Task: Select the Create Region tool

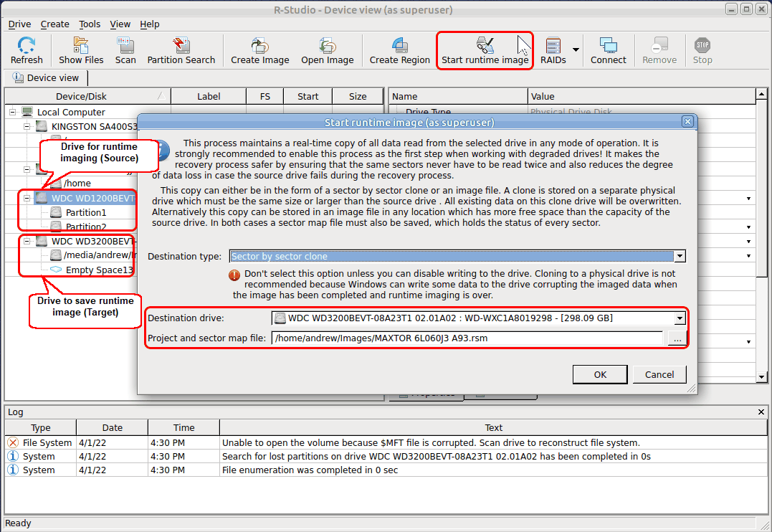Action: pyautogui.click(x=400, y=51)
